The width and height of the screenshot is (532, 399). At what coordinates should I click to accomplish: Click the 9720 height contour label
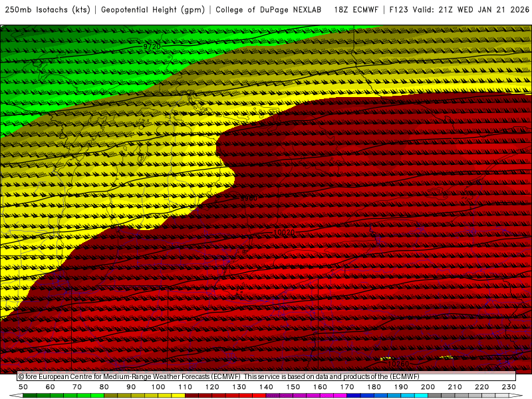152,47
